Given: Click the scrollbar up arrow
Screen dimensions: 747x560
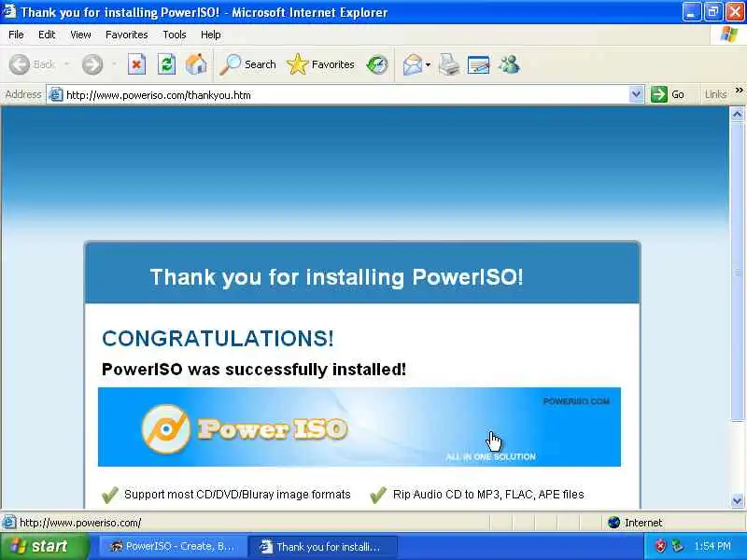Looking at the screenshot, I should (737, 114).
